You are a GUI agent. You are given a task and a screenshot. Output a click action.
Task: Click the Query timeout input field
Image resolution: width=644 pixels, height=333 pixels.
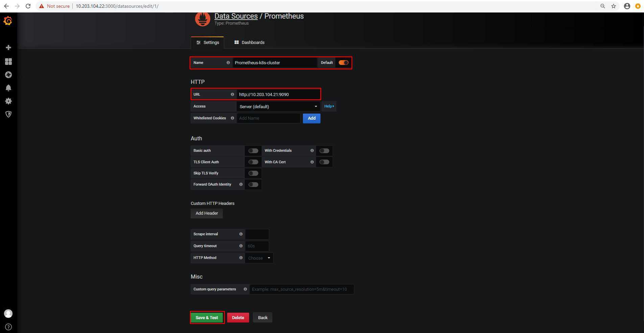pos(257,246)
